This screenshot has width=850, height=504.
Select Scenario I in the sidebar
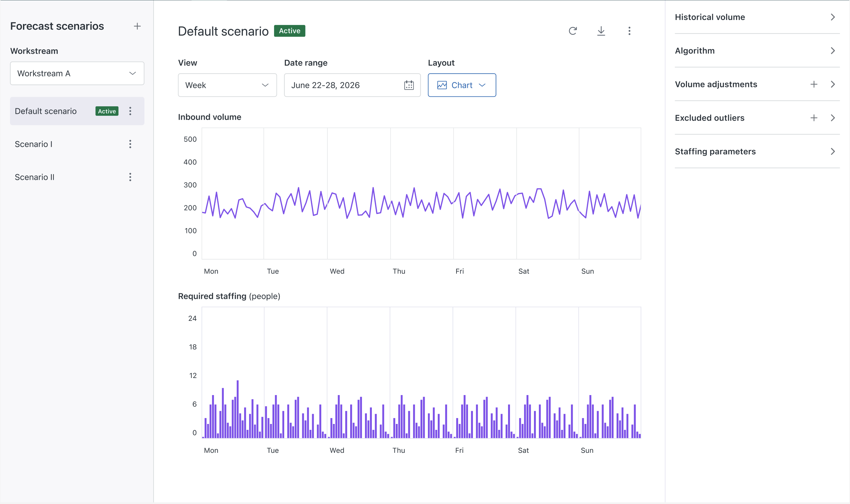click(34, 144)
